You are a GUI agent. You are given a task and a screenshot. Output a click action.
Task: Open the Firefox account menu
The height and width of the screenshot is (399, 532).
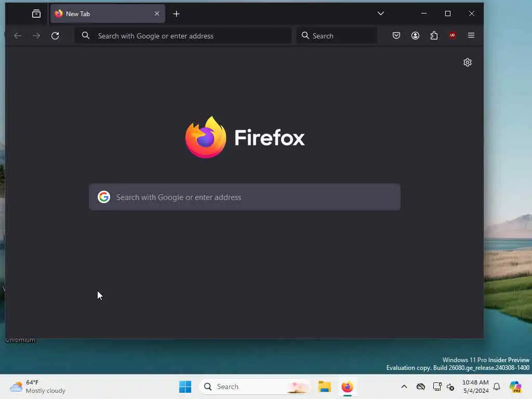tap(415, 35)
